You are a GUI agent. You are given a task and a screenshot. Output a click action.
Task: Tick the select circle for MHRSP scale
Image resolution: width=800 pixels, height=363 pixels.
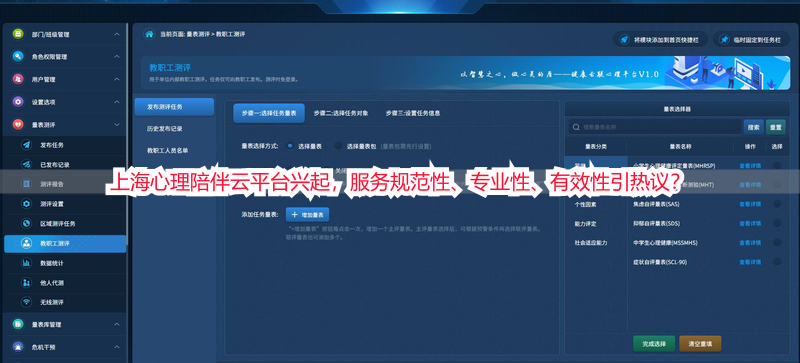tap(777, 165)
